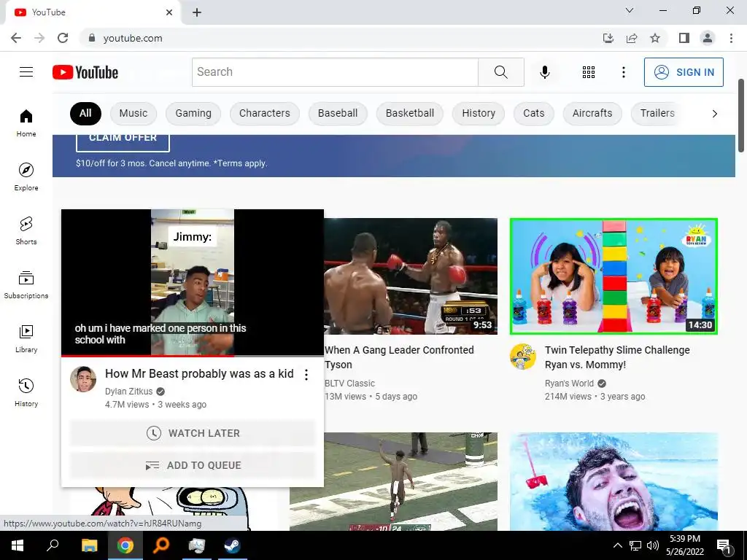Select the Trailers category chip
Image resolution: width=747 pixels, height=560 pixels.
point(657,113)
